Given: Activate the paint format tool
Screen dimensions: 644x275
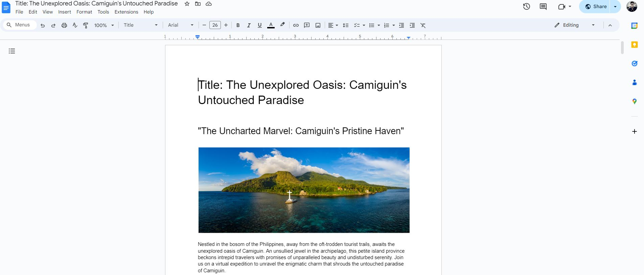Looking at the screenshot, I should coord(86,25).
